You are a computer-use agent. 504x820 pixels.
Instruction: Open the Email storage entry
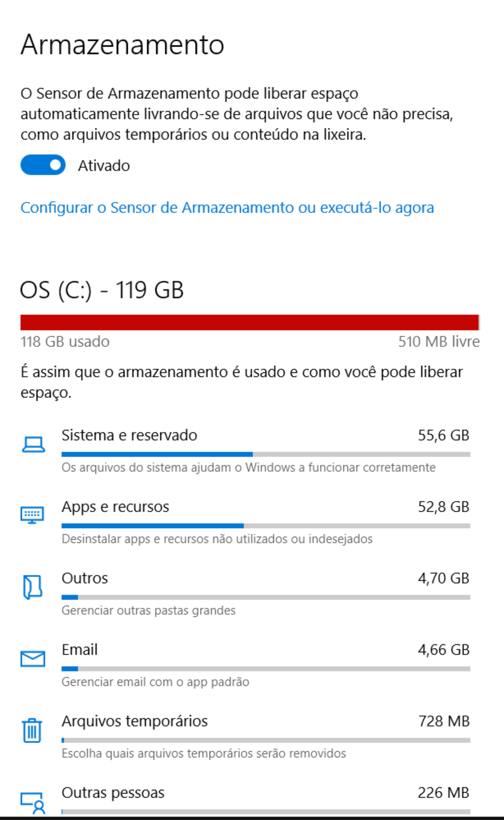click(246, 665)
